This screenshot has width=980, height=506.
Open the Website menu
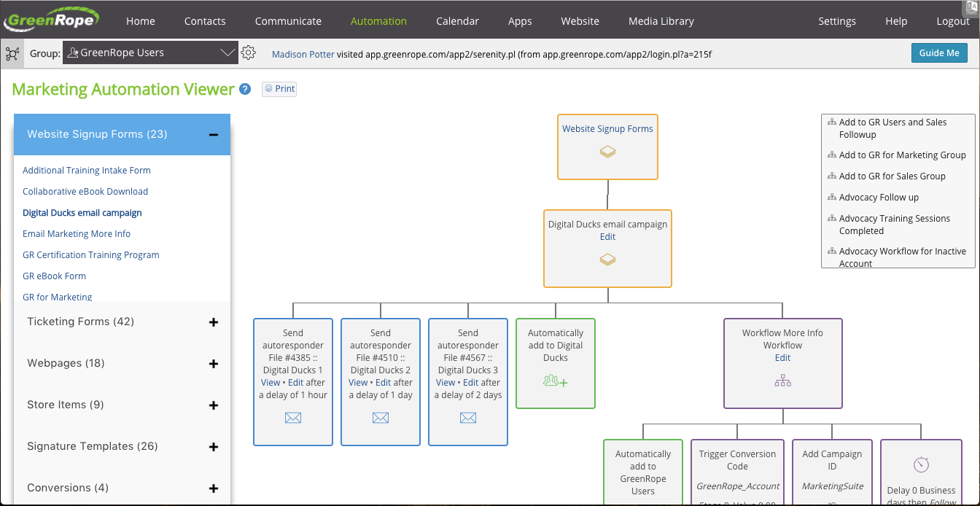pyautogui.click(x=580, y=21)
